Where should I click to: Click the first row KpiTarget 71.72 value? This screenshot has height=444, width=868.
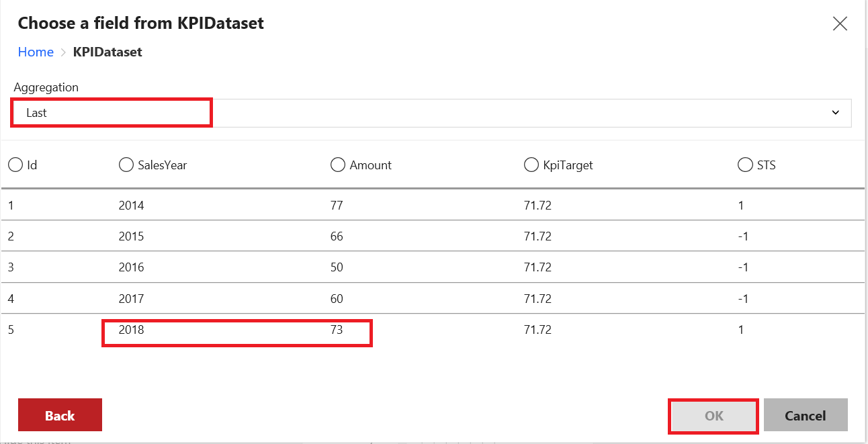point(537,206)
